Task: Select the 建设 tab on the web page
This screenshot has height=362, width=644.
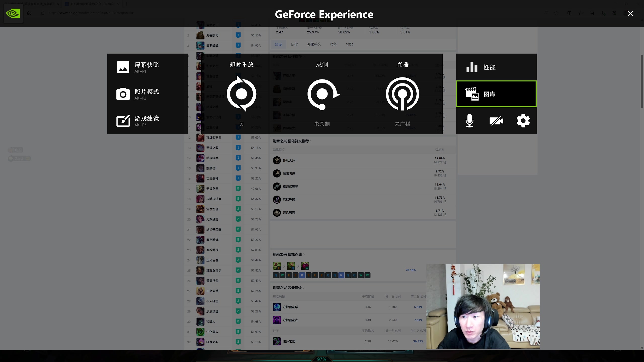Action: coord(278,44)
